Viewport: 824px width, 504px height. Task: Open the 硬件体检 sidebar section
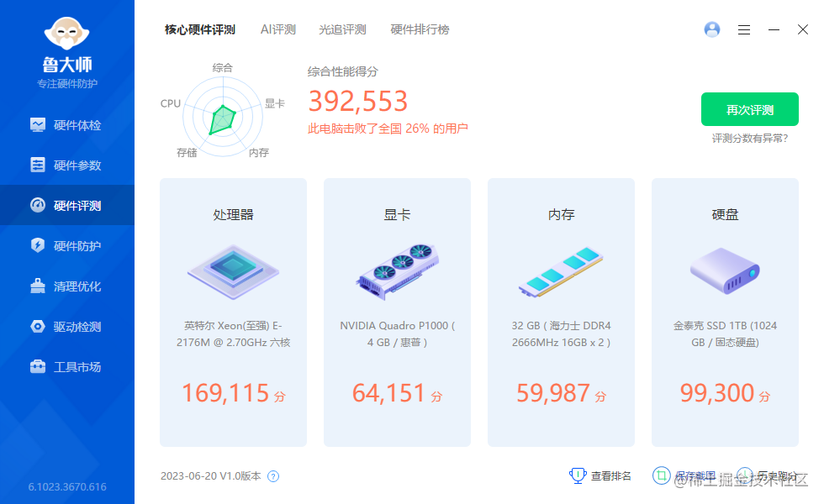tap(66, 125)
